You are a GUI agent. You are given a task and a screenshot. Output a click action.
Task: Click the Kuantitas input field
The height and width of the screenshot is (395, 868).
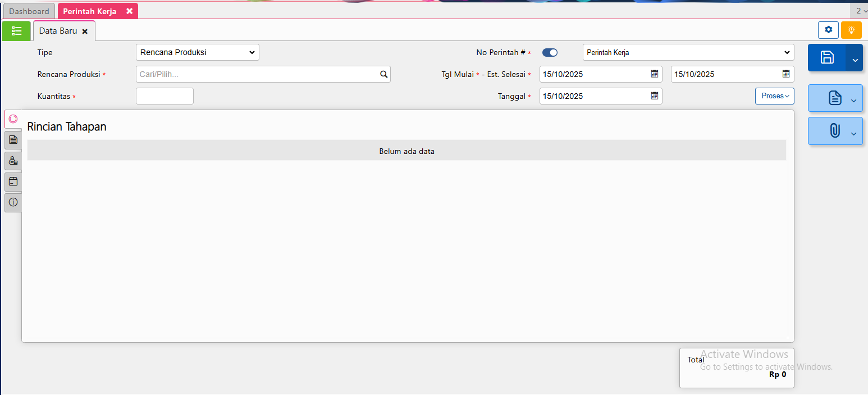point(165,96)
